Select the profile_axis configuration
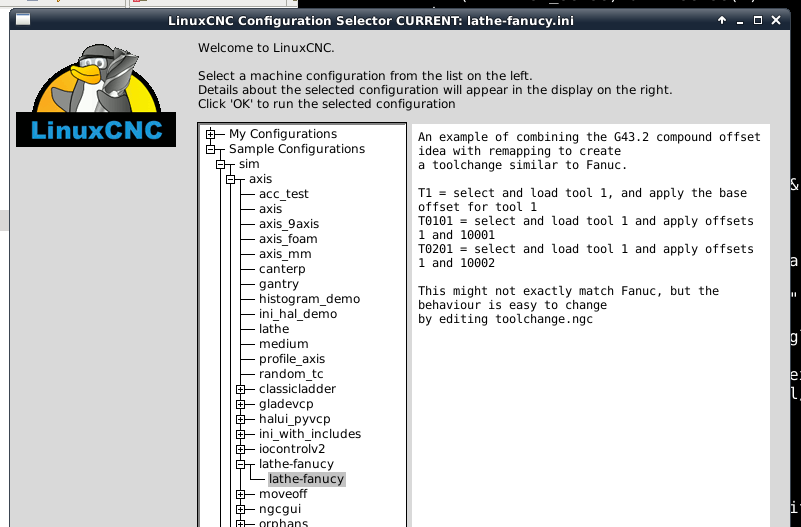This screenshot has width=801, height=527. (x=292, y=359)
